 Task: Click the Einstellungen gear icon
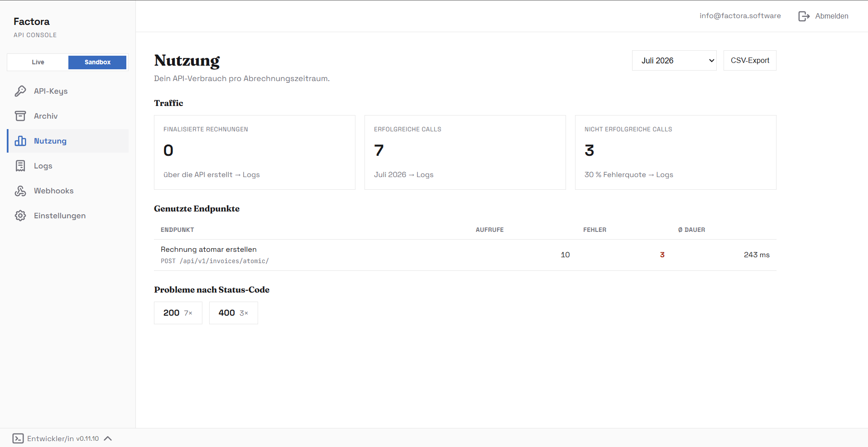(20, 216)
